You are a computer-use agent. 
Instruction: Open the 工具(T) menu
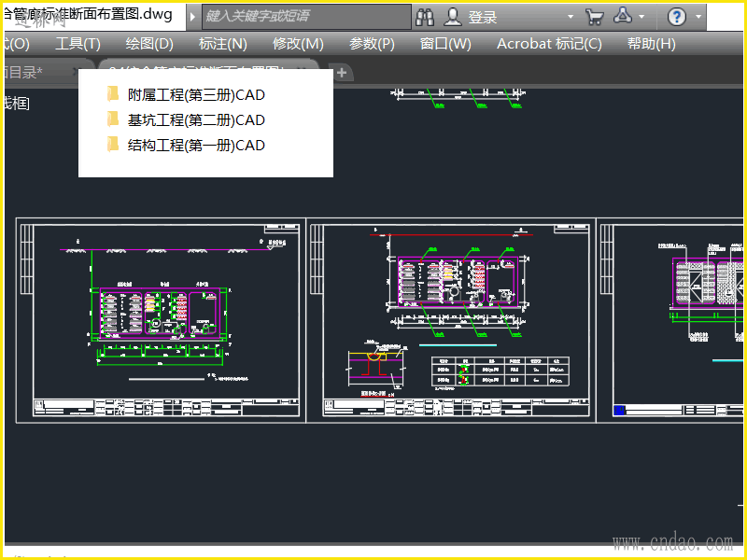point(78,44)
